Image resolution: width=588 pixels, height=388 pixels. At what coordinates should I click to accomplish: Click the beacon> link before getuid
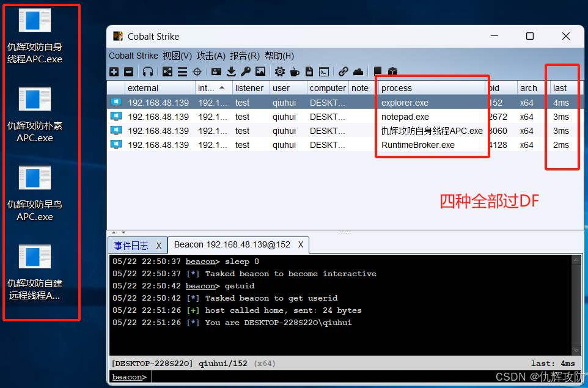[202, 286]
